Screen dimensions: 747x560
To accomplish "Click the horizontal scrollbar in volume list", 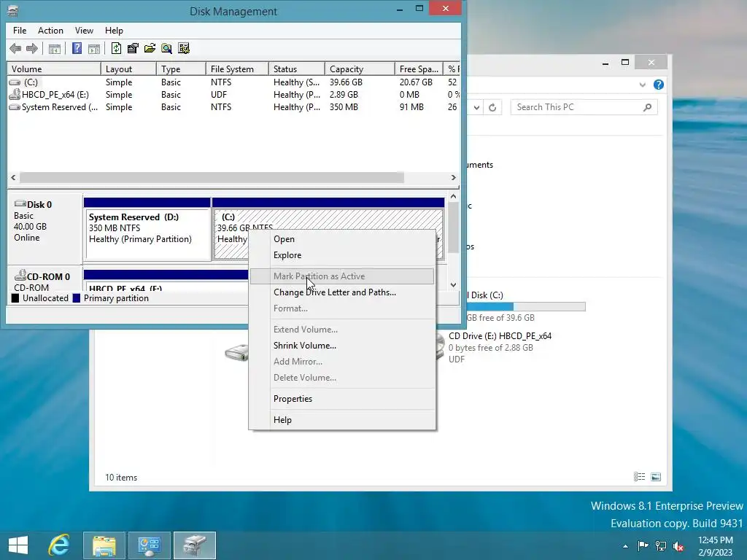I will 212,178.
